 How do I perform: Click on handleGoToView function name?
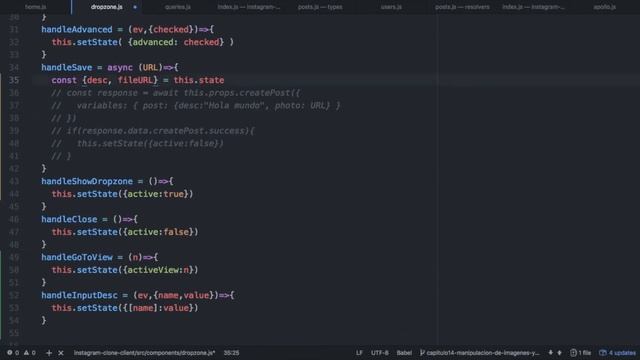[x=77, y=257]
